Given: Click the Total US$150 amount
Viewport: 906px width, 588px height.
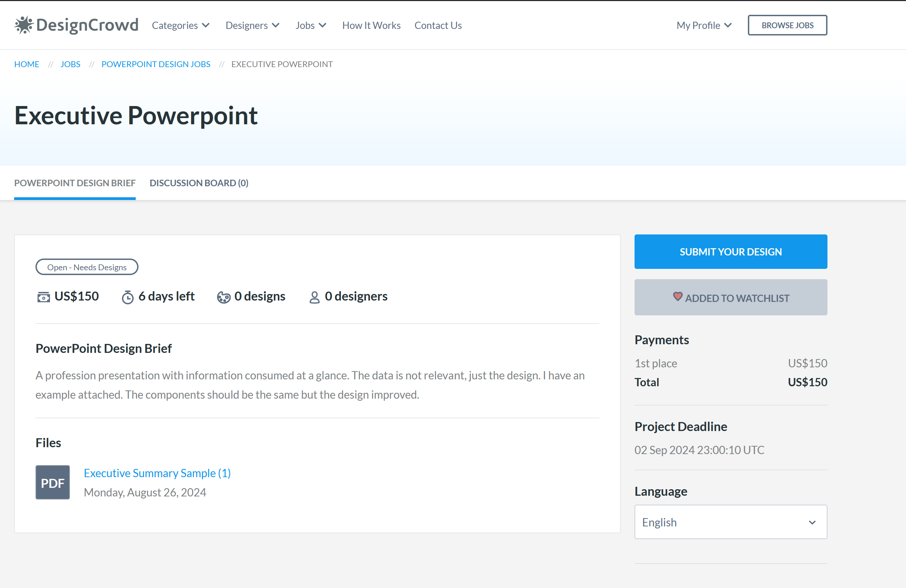Looking at the screenshot, I should pos(807,382).
